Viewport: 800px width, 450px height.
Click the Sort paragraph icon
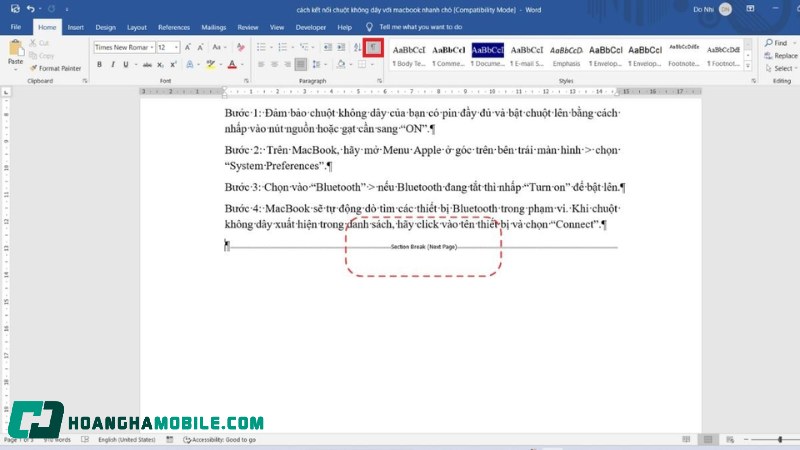pos(357,47)
